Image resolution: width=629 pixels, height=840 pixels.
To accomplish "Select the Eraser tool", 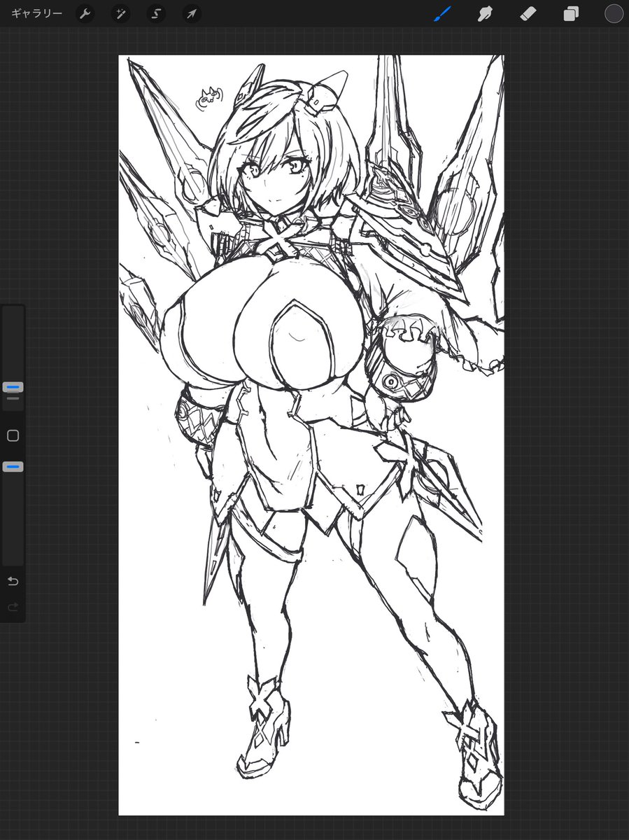I will pyautogui.click(x=528, y=13).
